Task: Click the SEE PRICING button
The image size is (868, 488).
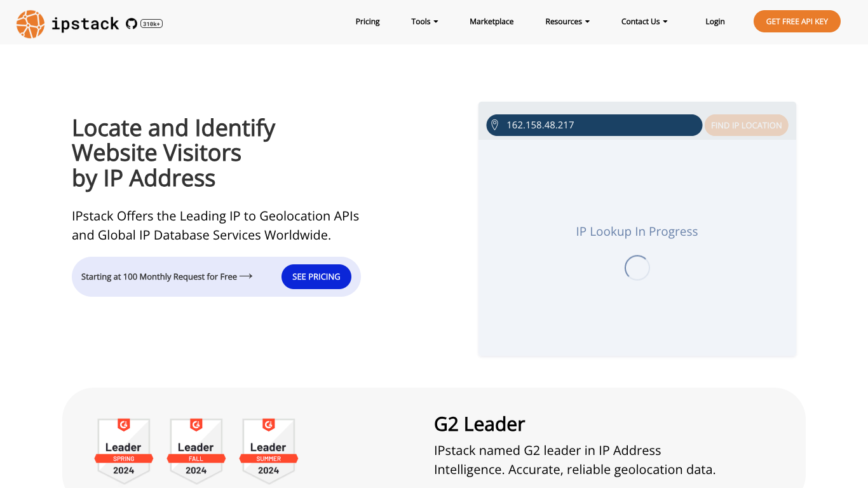Action: 316,276
